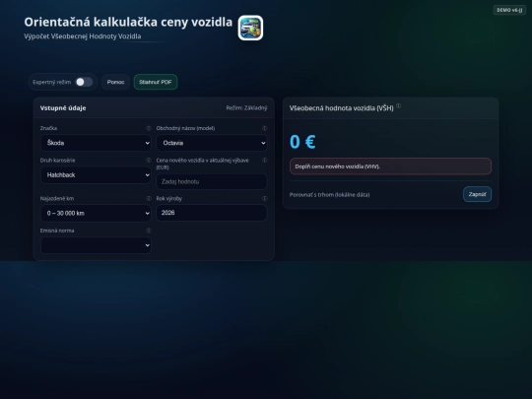The image size is (532, 399).
Task: Click the 'Režim: Základný' text
Action: [x=246, y=108]
